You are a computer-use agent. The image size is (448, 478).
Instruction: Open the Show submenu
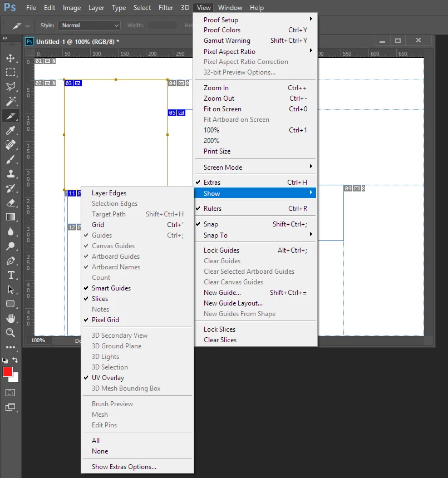(255, 193)
